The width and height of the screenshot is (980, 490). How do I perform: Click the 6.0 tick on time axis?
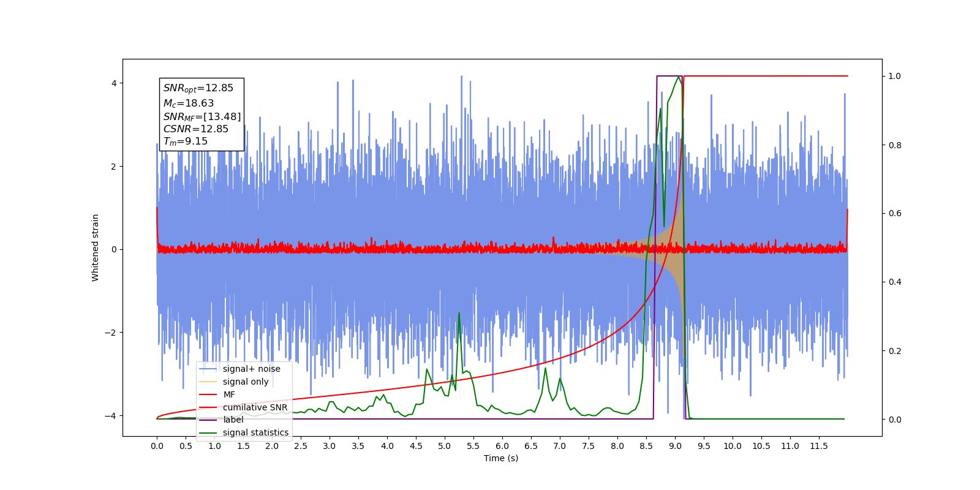point(502,446)
